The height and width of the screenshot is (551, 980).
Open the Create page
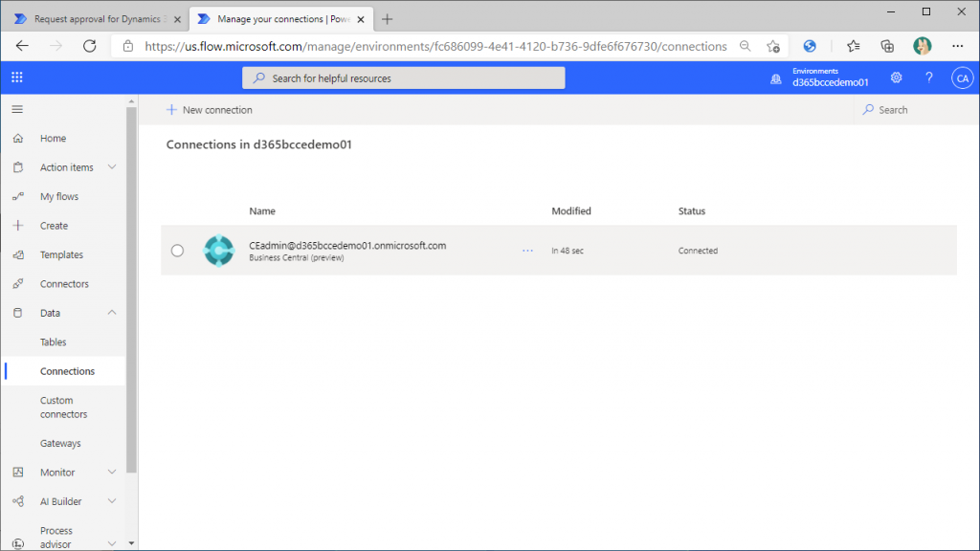pyautogui.click(x=54, y=226)
